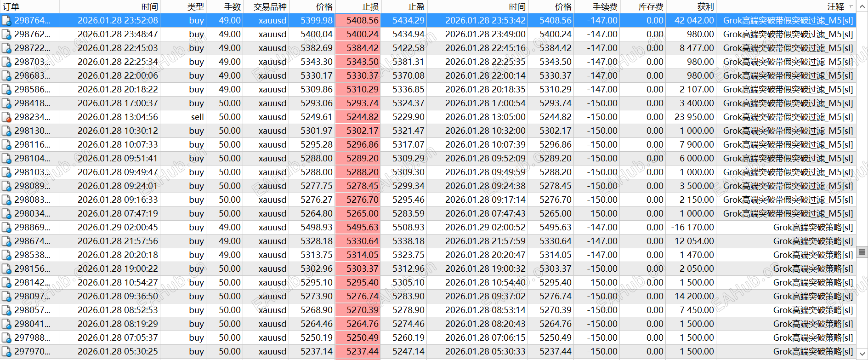
Task: Click the 止盈 column header
Action: point(404,6)
